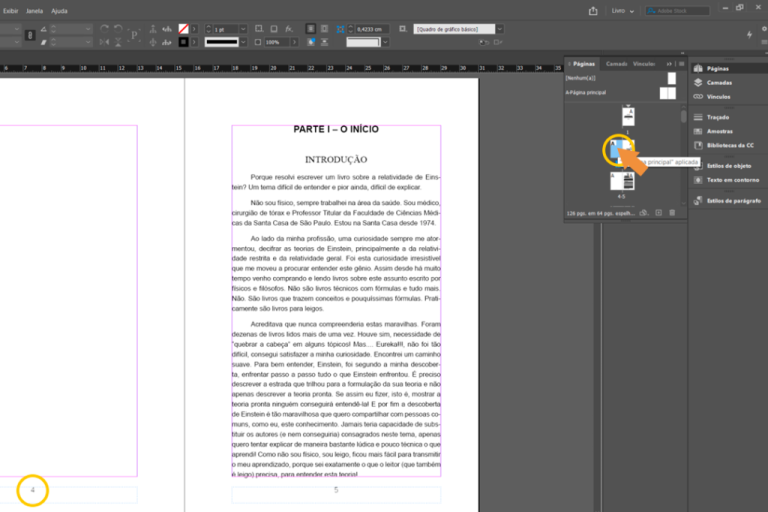Click the PARTE I – O INÍCIO heading

pos(336,129)
